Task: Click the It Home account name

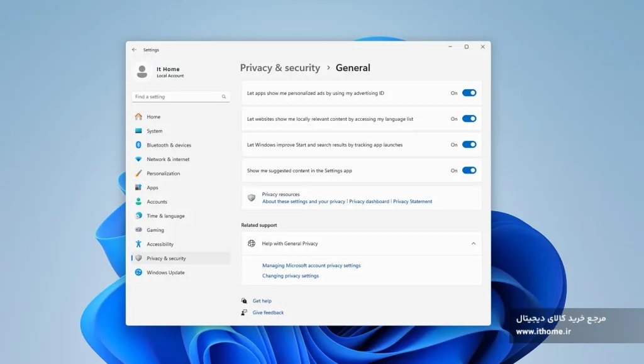Action: point(168,69)
